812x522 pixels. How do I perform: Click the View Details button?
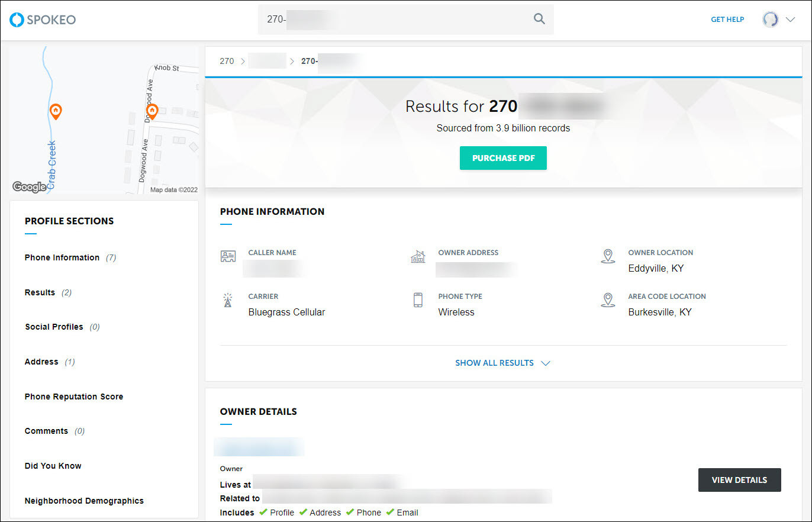[739, 480]
